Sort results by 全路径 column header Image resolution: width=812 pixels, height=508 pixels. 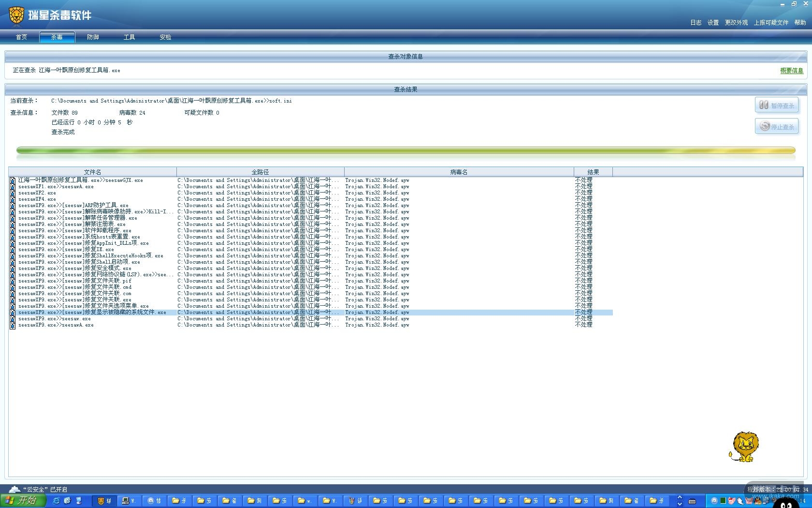coord(260,172)
